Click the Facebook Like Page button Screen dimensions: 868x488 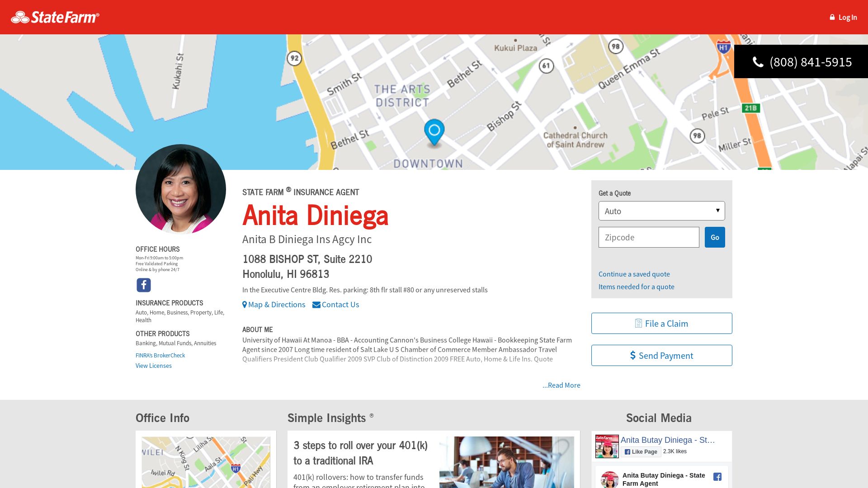click(x=641, y=452)
